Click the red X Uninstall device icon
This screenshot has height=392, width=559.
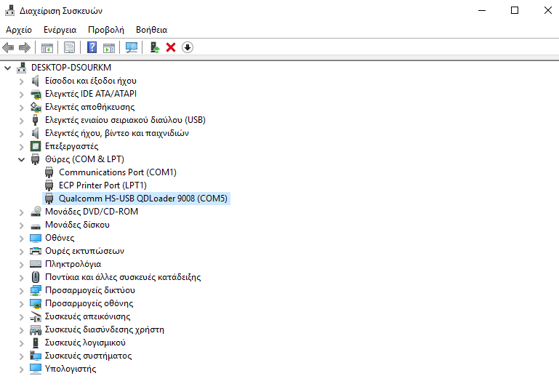171,47
